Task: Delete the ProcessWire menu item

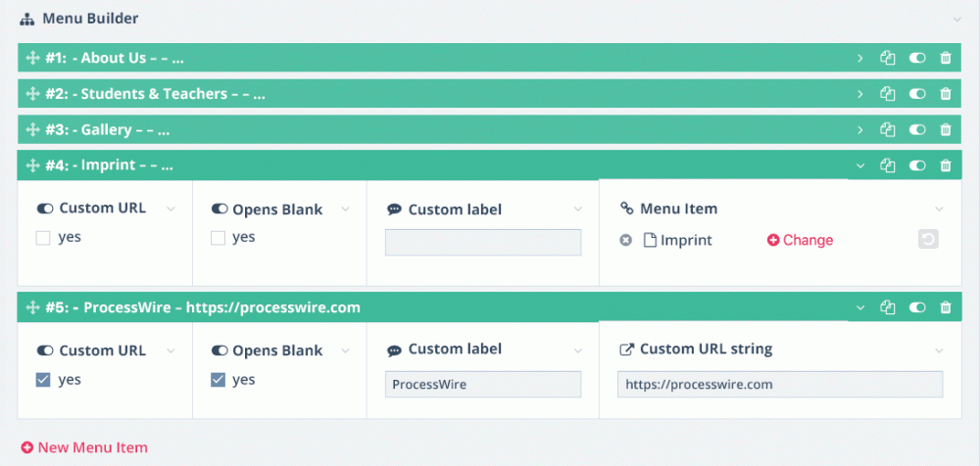Action: (946, 307)
